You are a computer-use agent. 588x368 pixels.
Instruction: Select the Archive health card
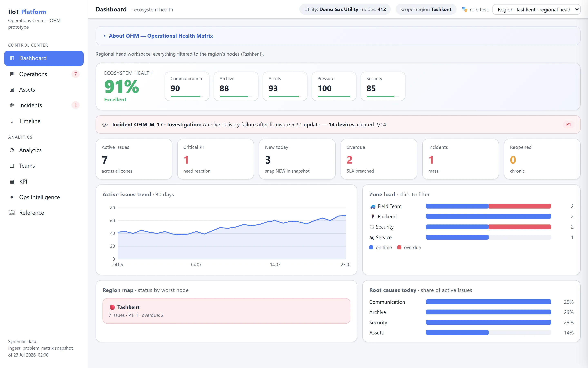[236, 86]
